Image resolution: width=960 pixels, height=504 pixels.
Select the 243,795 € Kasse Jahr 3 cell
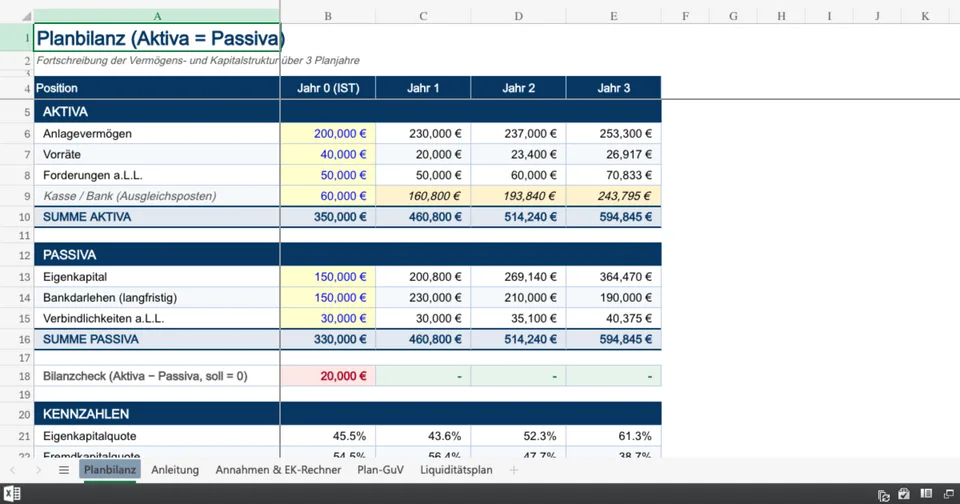(x=613, y=196)
